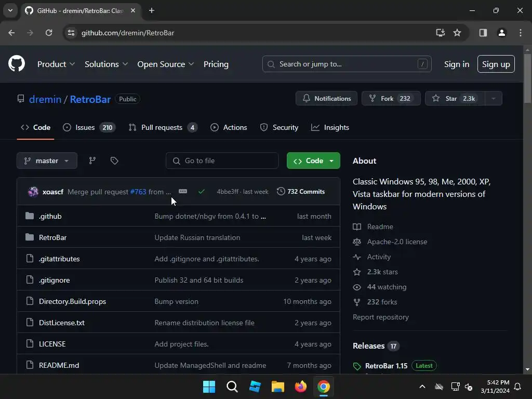View branches via the branch icon
Viewport: 532px width, 399px height.
(92, 161)
